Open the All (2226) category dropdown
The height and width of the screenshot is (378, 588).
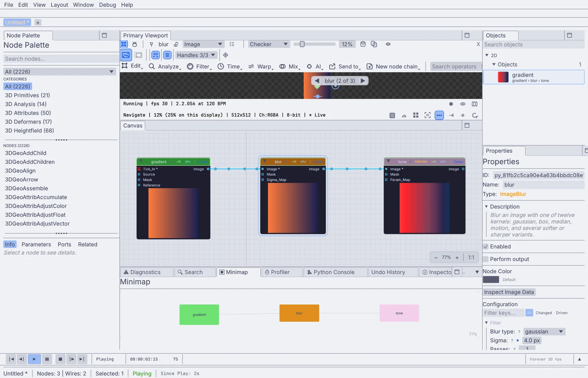click(59, 72)
